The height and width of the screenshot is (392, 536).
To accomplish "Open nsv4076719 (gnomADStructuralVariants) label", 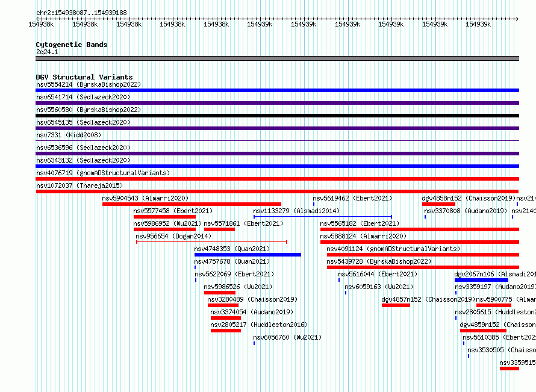I will point(103,173).
